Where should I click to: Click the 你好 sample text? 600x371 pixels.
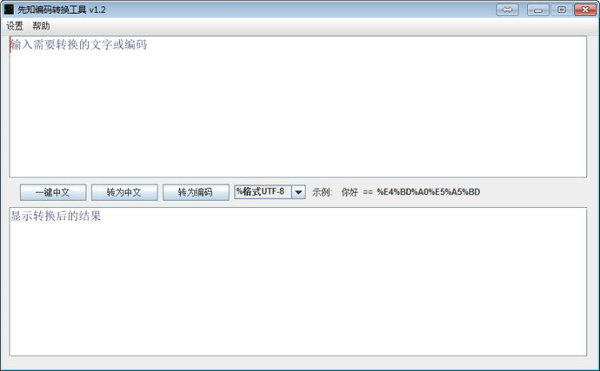point(349,192)
